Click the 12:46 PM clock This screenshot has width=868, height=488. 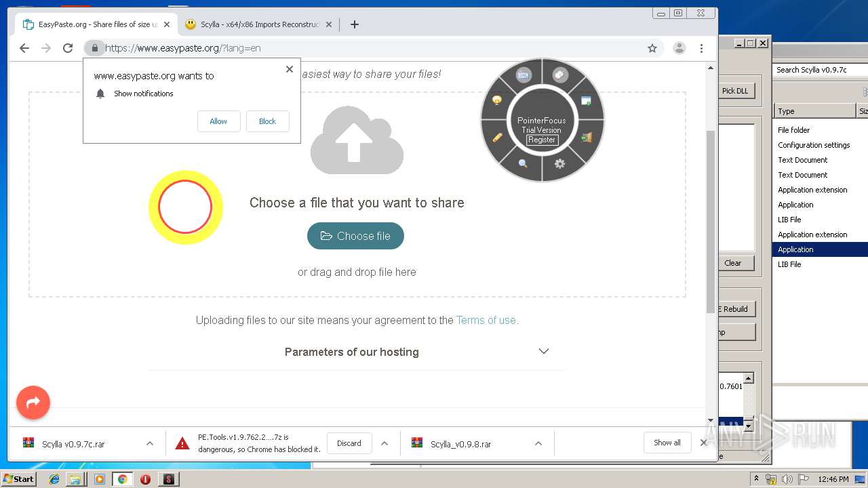pos(833,479)
